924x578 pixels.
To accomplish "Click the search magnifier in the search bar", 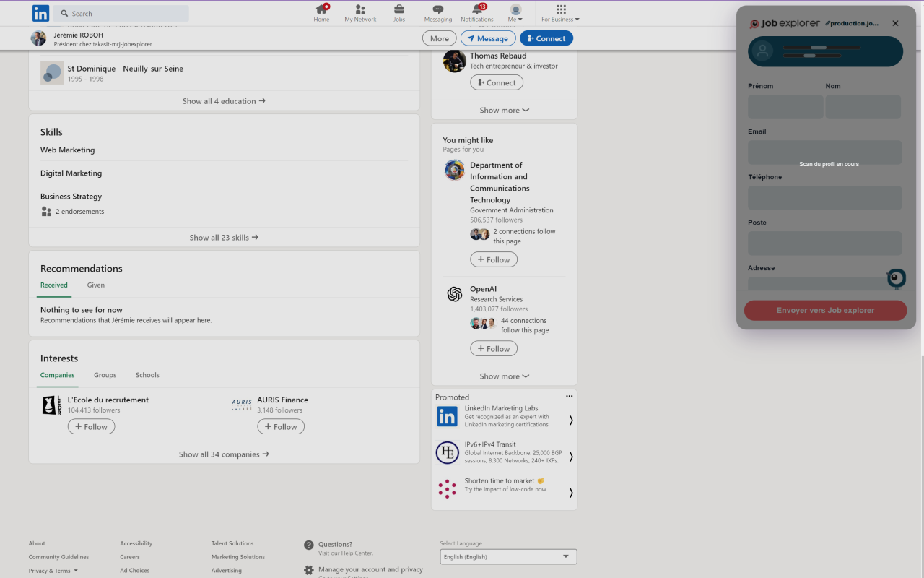I will click(63, 13).
